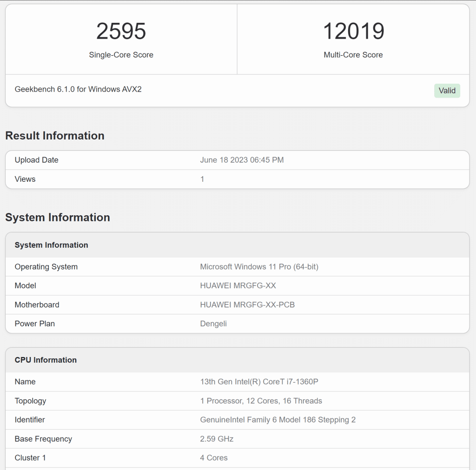The image size is (476, 470).
Task: Click the Cluster 1 row label
Action: [30, 458]
